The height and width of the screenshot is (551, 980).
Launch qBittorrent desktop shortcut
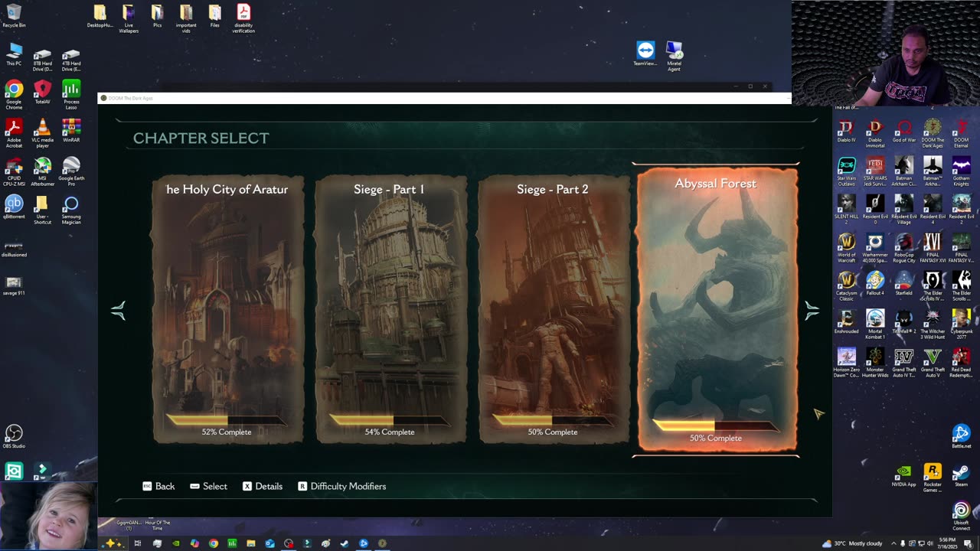[x=14, y=207]
